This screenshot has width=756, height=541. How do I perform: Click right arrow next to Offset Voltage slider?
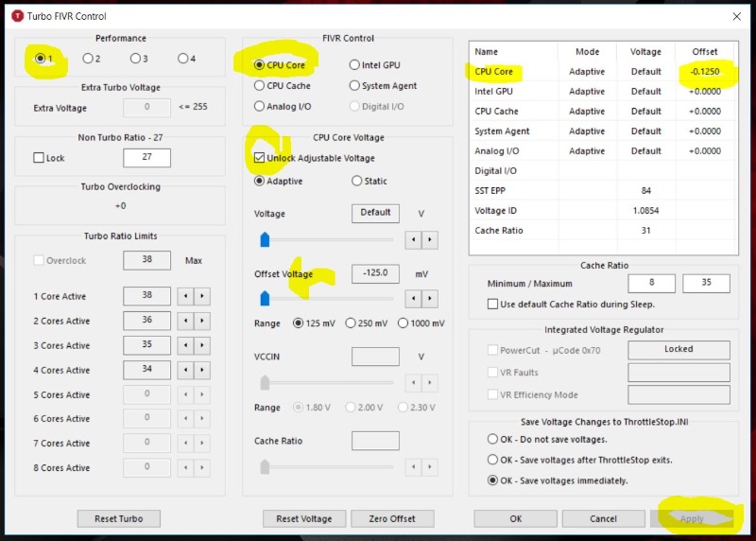click(430, 298)
